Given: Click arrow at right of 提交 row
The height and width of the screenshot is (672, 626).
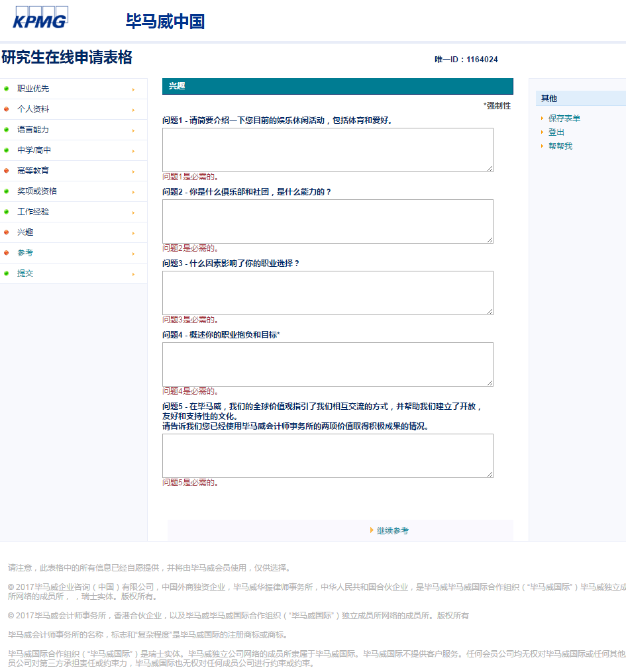Looking at the screenshot, I should pyautogui.click(x=133, y=275).
